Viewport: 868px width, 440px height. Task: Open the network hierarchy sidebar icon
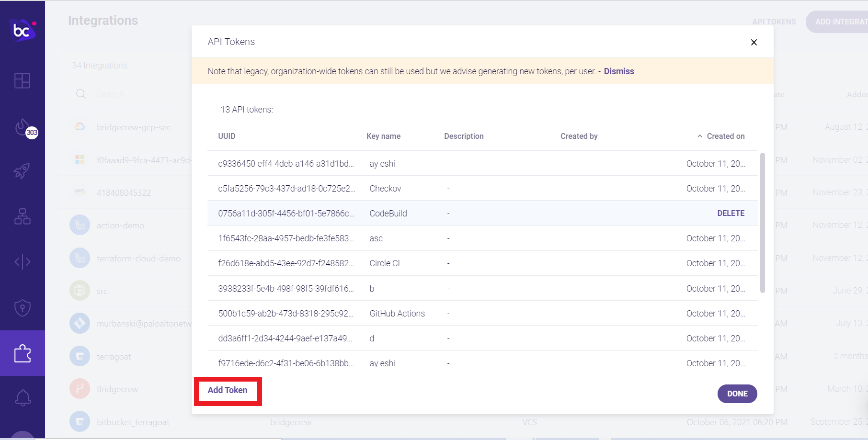pyautogui.click(x=23, y=216)
